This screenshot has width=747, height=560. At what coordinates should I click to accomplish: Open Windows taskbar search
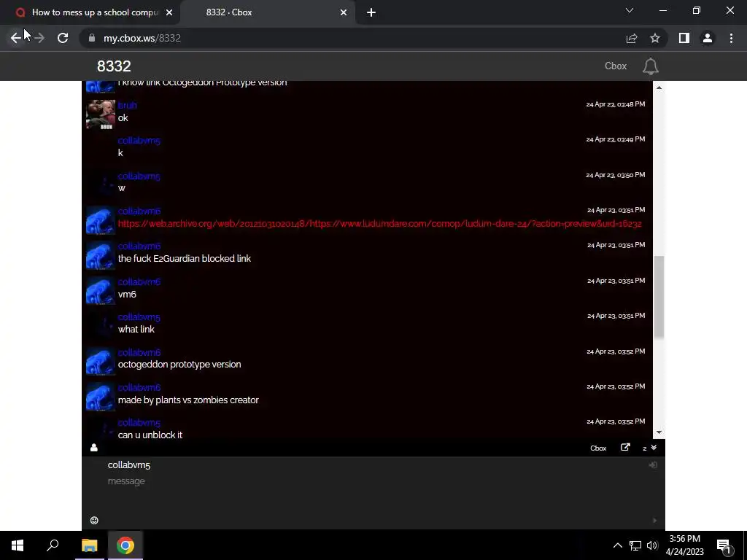[53, 545]
